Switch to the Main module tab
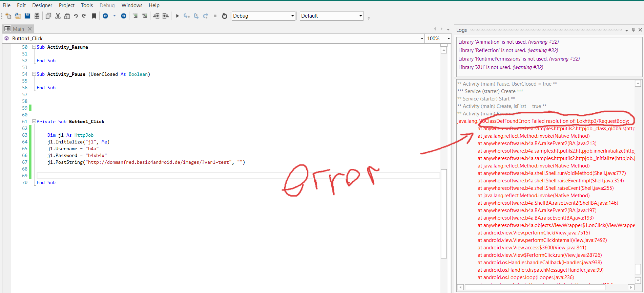The width and height of the screenshot is (644, 293). (18, 29)
